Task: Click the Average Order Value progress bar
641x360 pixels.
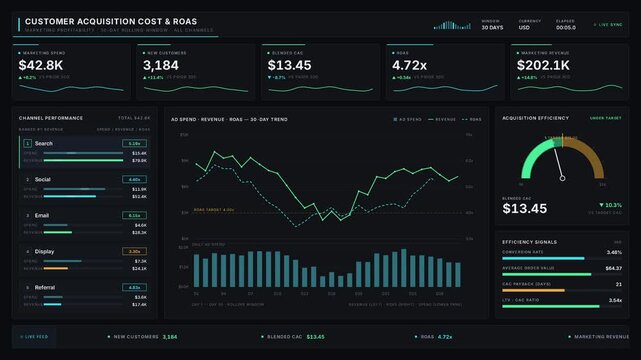Action: [x=562, y=274]
